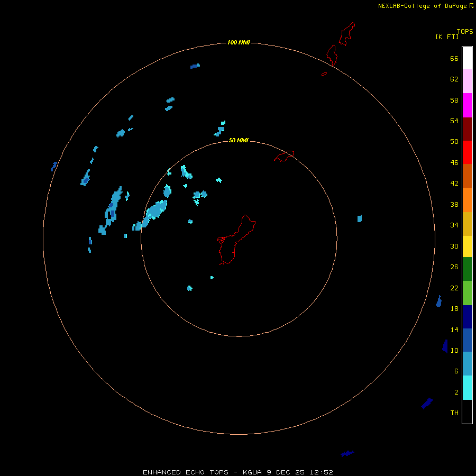Click the '34' legend value
This screenshot has height=476, width=476.
454,225
